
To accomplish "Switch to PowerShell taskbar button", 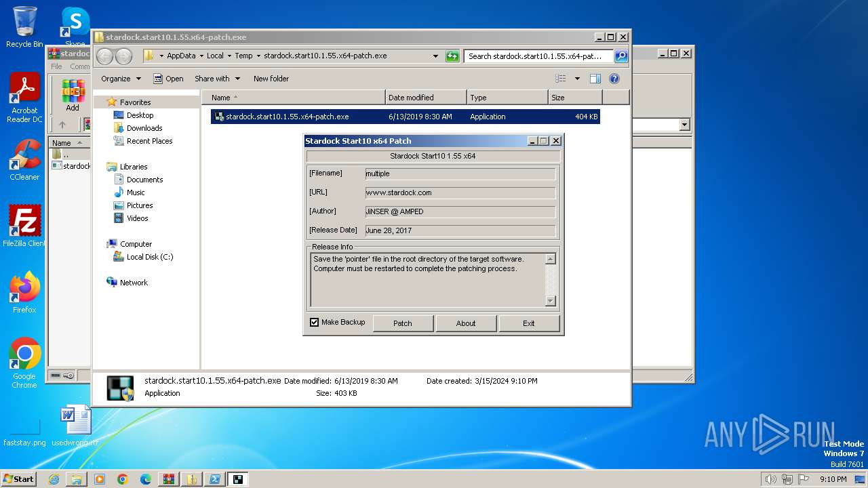I will click(215, 479).
